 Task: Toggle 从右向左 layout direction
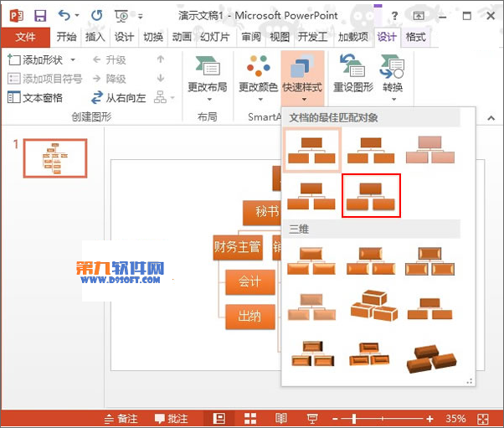click(119, 97)
